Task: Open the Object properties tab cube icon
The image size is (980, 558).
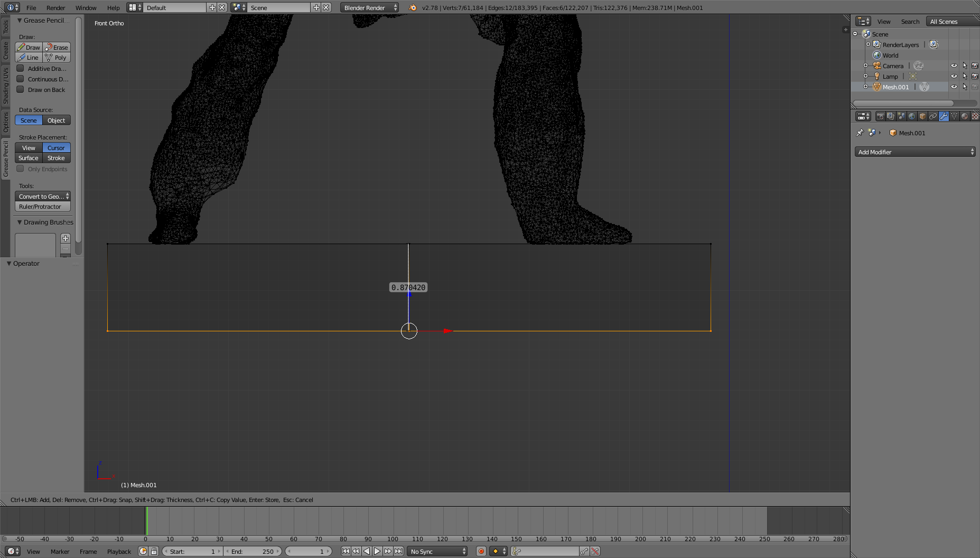Action: (x=922, y=116)
